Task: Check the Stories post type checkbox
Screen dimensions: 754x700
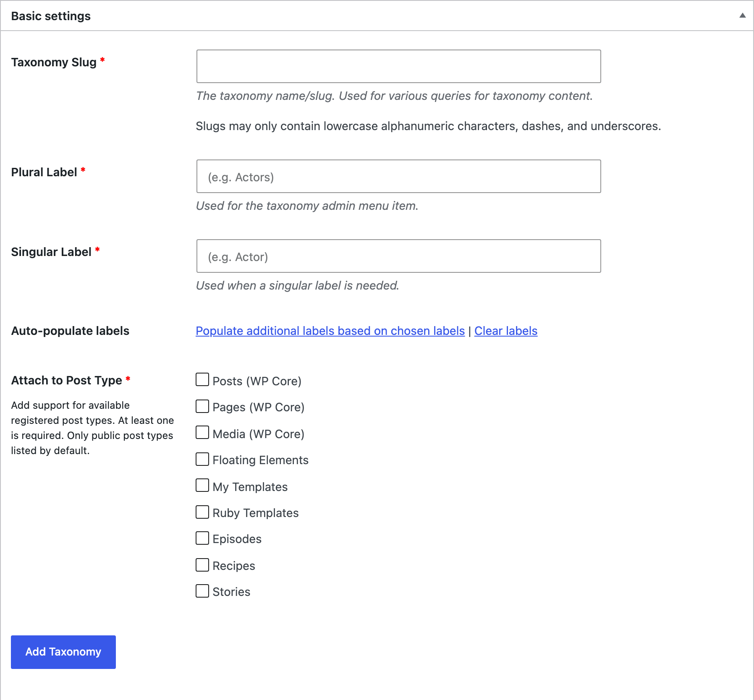Action: click(x=202, y=591)
